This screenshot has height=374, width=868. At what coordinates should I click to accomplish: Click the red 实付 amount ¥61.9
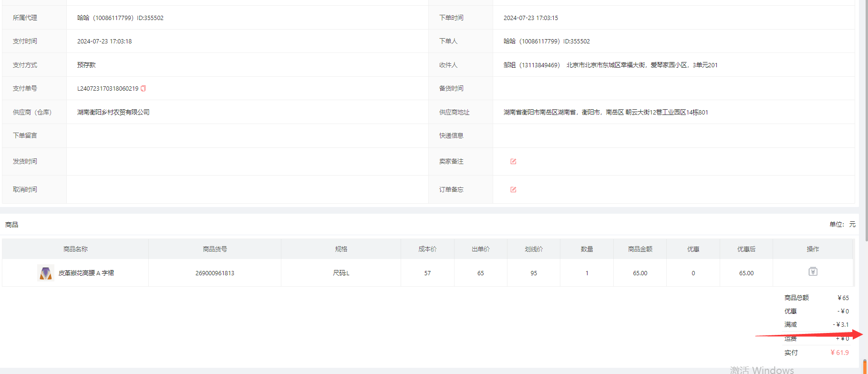tap(839, 353)
